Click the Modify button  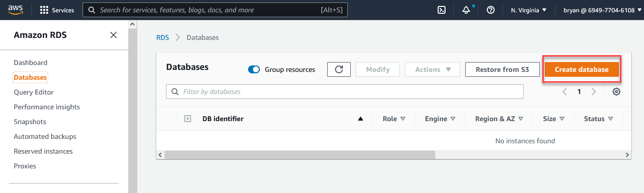378,69
